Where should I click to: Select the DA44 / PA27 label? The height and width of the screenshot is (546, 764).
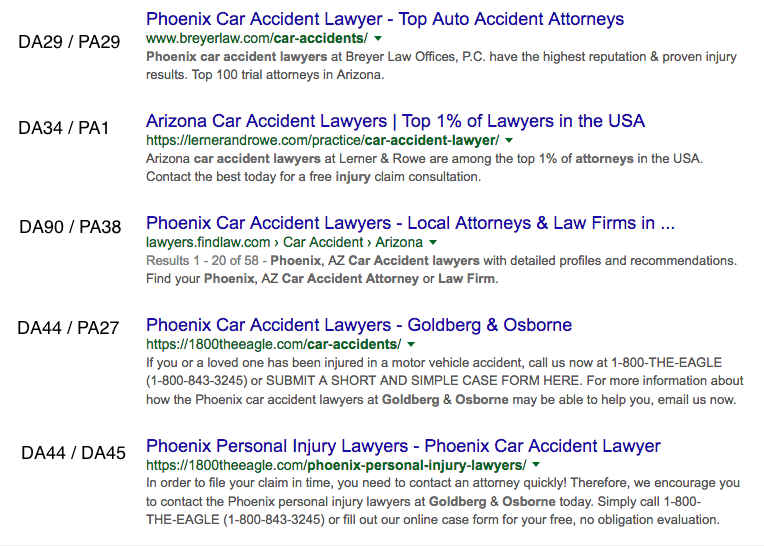click(68, 328)
